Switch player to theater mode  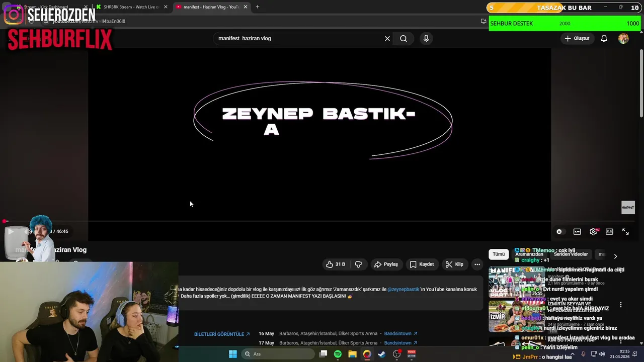click(x=609, y=231)
